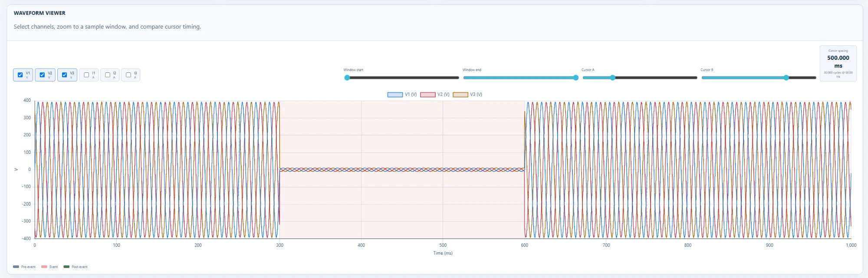Uncheck the V3 channel checkbox
This screenshot has height=278, width=868.
[x=64, y=75]
